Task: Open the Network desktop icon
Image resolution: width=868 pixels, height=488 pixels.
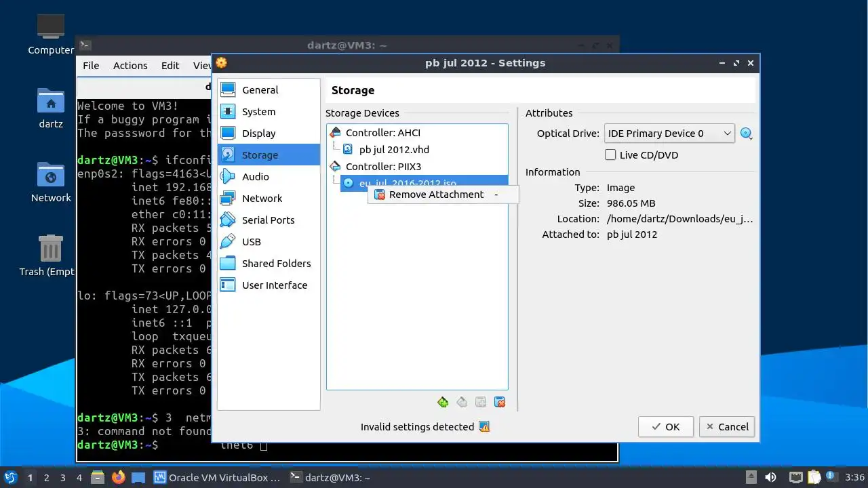Action: (51, 182)
